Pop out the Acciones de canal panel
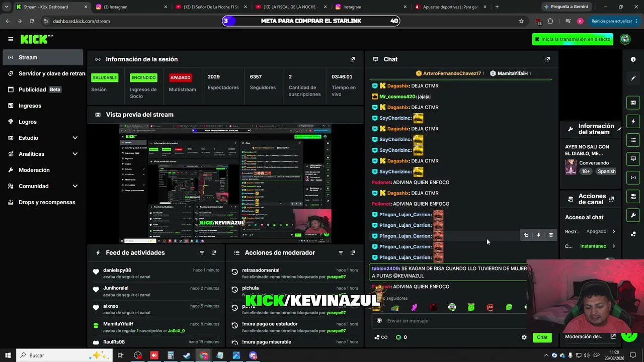 [x=611, y=199]
